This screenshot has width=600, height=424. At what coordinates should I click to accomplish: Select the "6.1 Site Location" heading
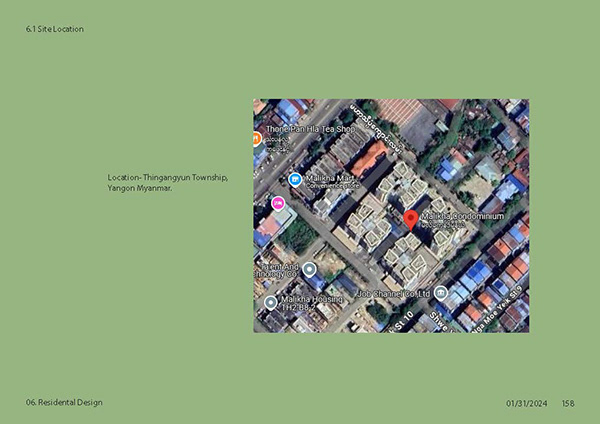point(55,29)
